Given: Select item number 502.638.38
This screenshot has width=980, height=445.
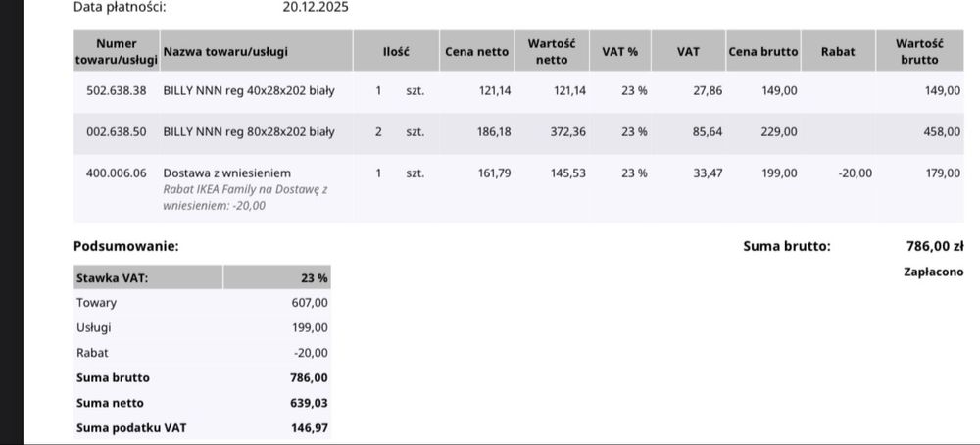Looking at the screenshot, I should [x=117, y=90].
